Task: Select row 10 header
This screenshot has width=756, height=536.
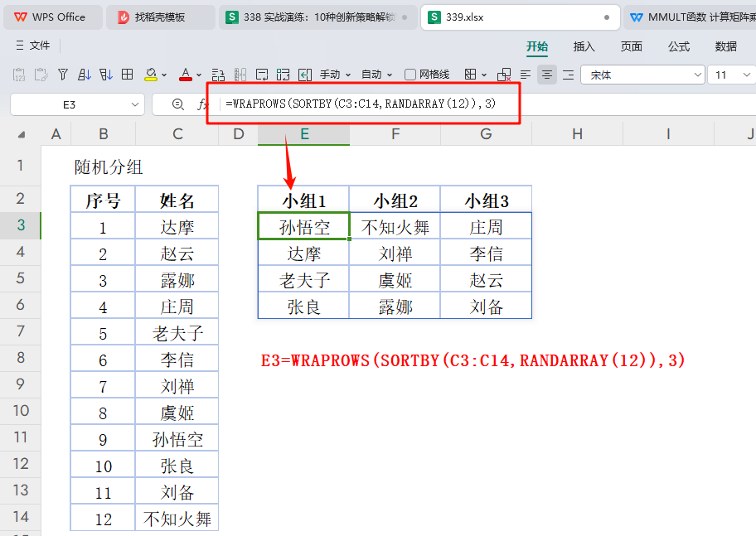Action: [21, 411]
